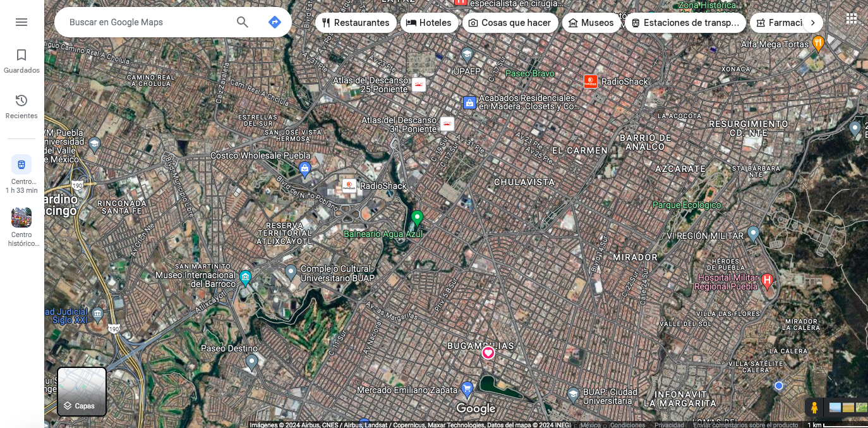Select the Bugambilias heart favorite pin

coord(488,353)
